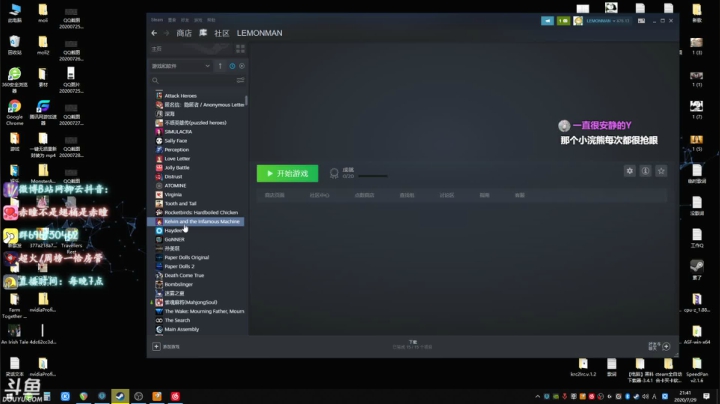Select Virginia in the library list
The height and width of the screenshot is (404, 720).
(173, 195)
